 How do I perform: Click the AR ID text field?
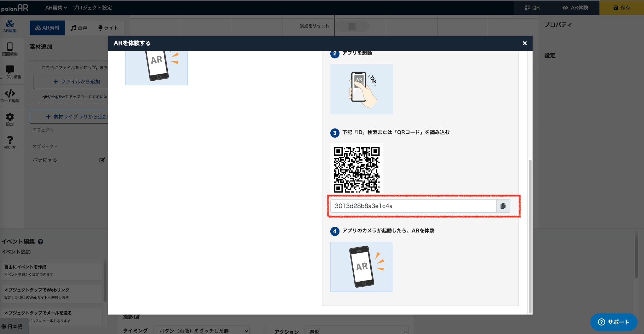click(413, 206)
